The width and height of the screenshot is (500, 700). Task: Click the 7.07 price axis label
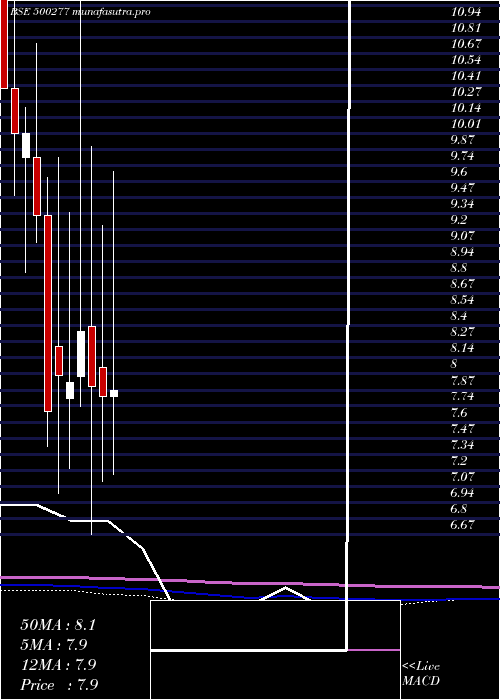(462, 476)
